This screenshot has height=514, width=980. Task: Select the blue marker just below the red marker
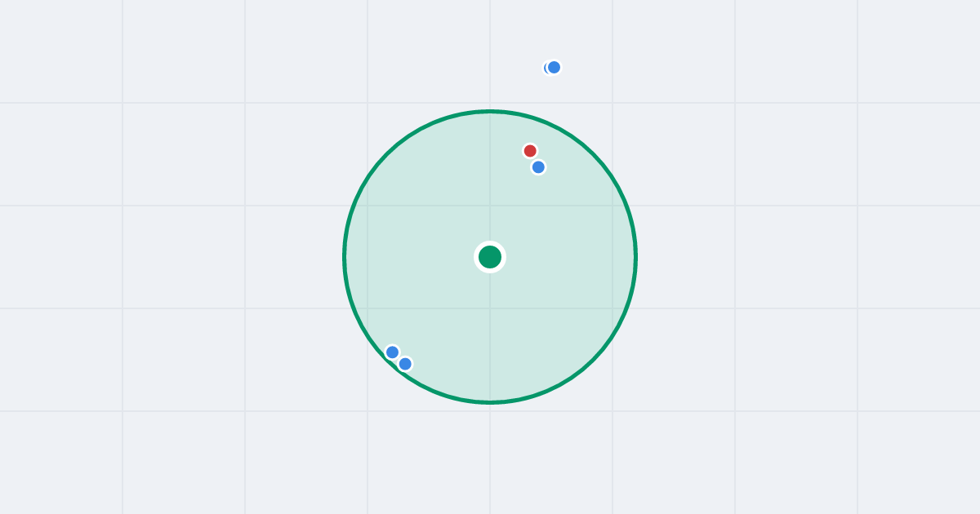tap(538, 167)
